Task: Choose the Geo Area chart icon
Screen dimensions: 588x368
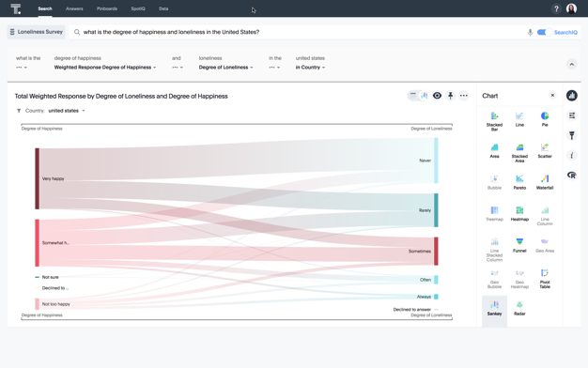Action: click(x=545, y=245)
